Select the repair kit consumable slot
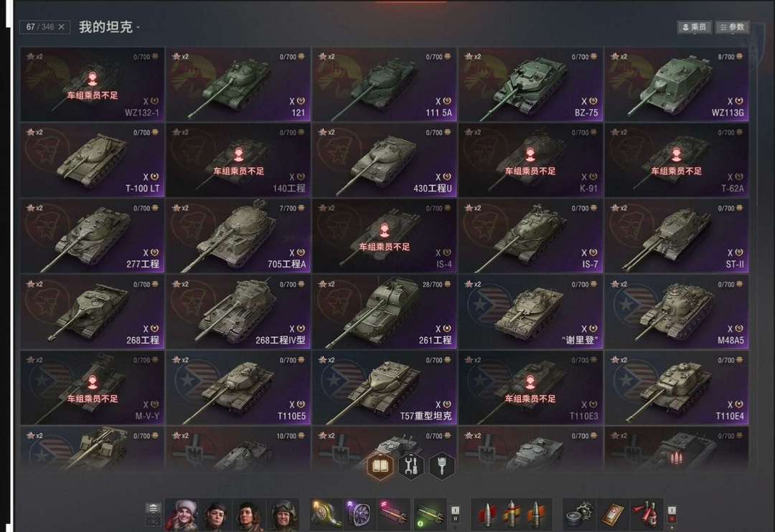This screenshot has width=775, height=532. tap(579, 514)
